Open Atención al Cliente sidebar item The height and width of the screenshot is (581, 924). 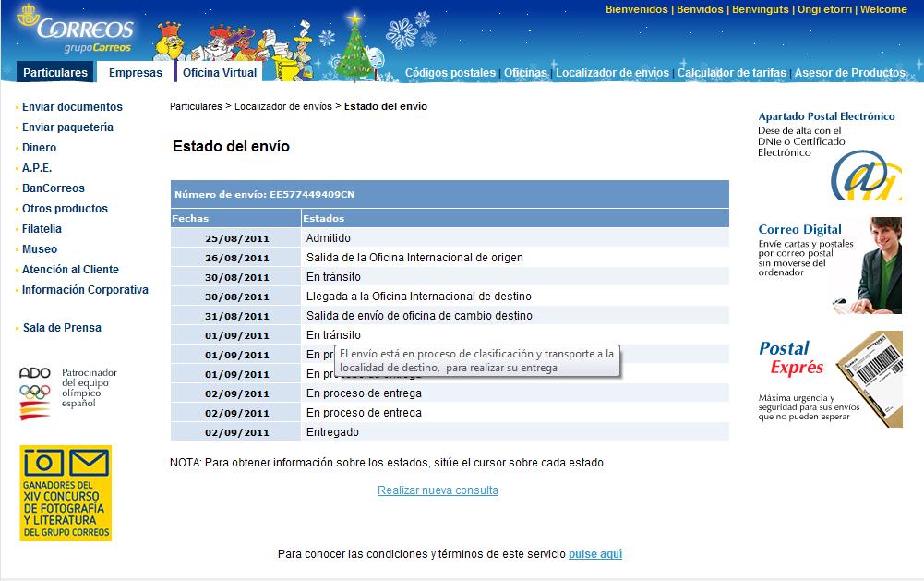70,270
